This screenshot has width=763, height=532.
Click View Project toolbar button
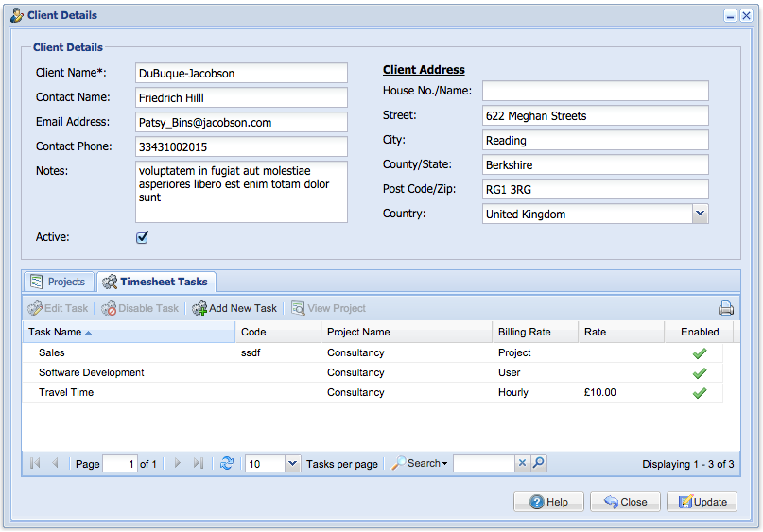click(328, 308)
